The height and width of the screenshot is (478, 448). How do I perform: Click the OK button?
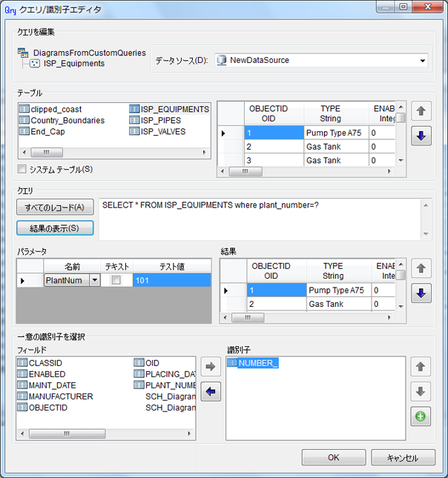coord(334,457)
